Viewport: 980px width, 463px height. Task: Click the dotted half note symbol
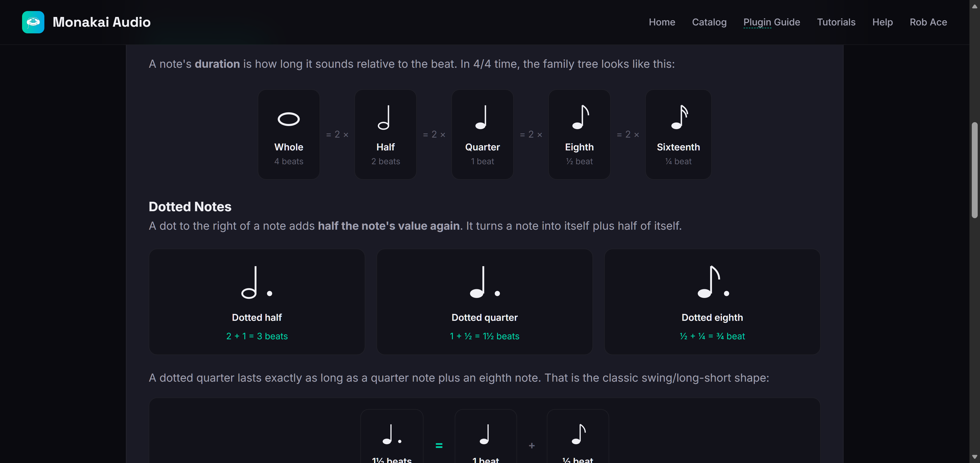click(257, 282)
